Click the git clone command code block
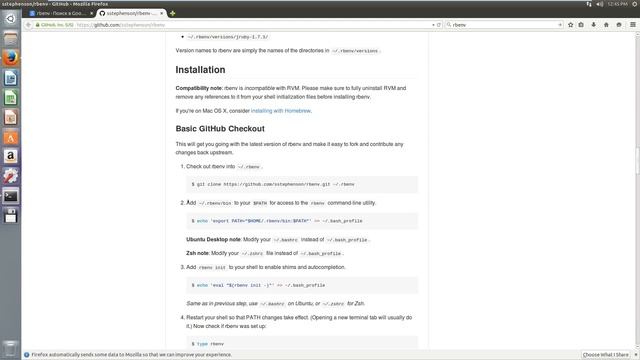Screen dimensions: 640x360 click(x=302, y=184)
